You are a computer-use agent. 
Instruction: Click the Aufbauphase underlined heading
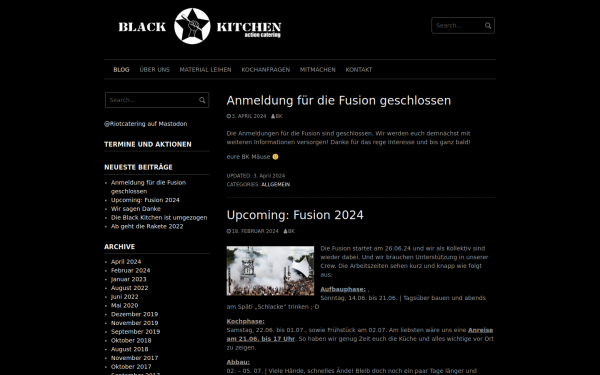click(x=343, y=290)
